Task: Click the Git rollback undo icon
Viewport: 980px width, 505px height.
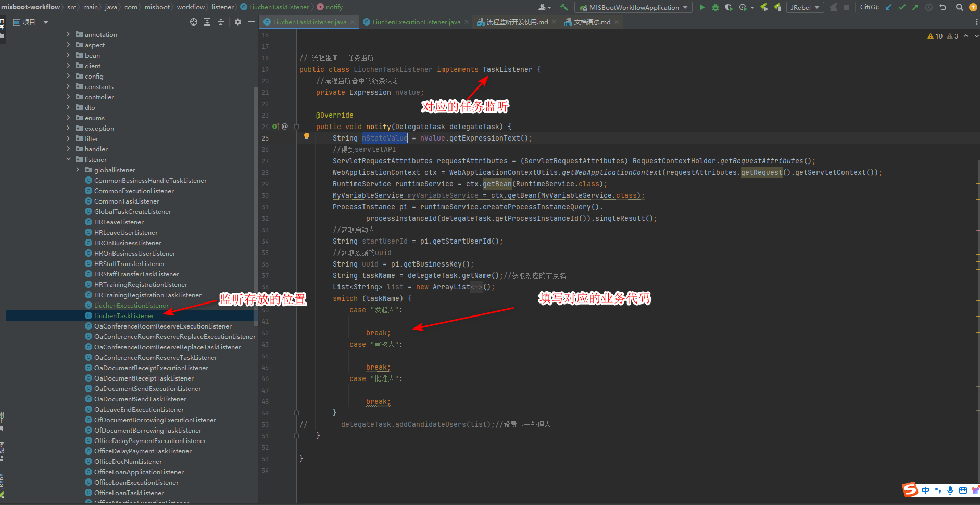Action: tap(943, 7)
